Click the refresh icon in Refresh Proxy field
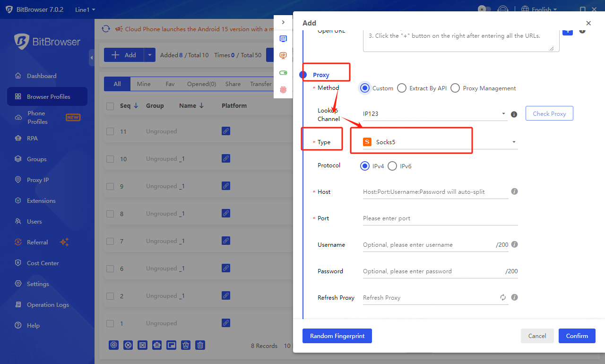Viewport: 605px width, 364px height. [x=503, y=297]
